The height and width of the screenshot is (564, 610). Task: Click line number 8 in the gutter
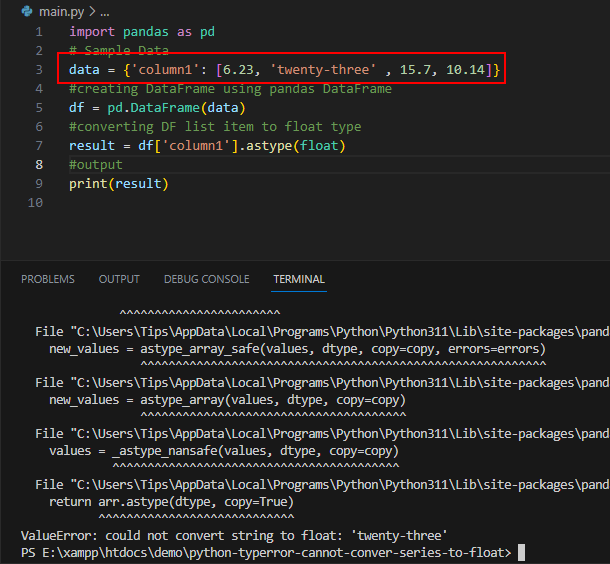tap(39, 165)
